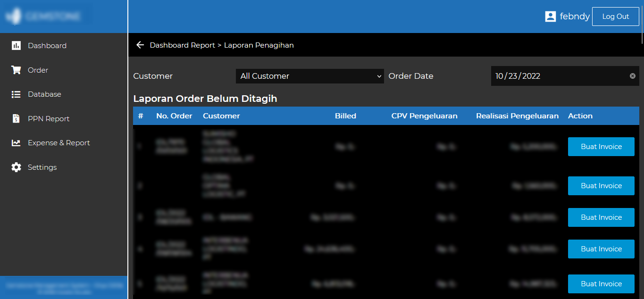
Task: Open the Expense & Report menu
Action: [59, 143]
